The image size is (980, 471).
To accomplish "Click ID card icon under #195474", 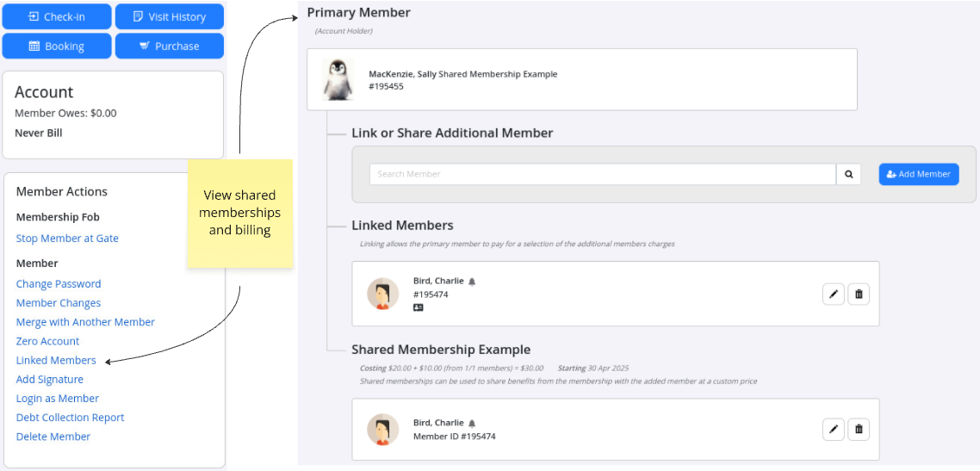I will [419, 307].
